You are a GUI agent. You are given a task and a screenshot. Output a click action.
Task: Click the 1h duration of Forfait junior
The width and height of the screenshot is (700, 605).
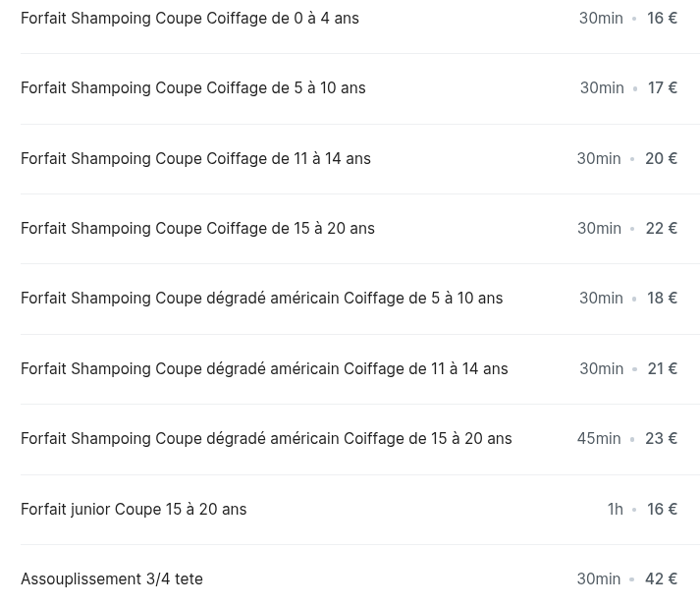(x=615, y=509)
